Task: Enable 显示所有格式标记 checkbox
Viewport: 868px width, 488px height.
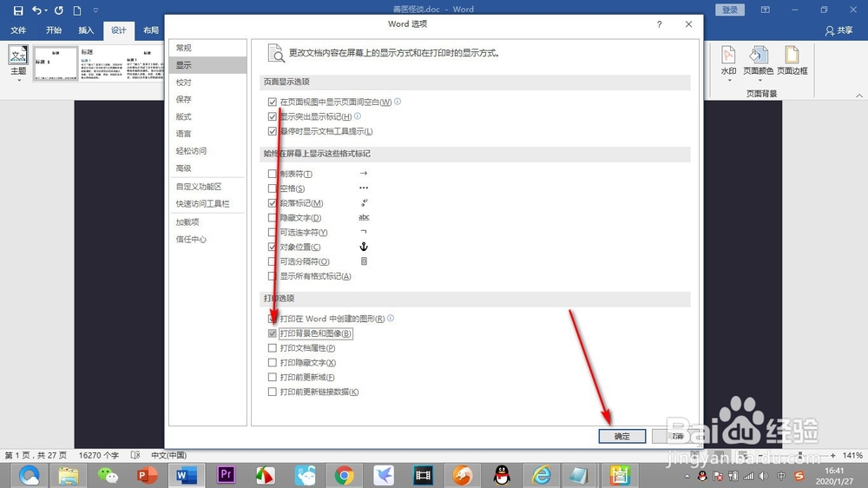Action: 272,276
